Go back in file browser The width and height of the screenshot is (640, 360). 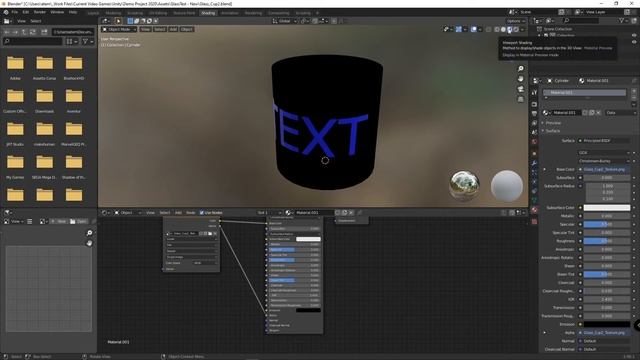pos(7,32)
